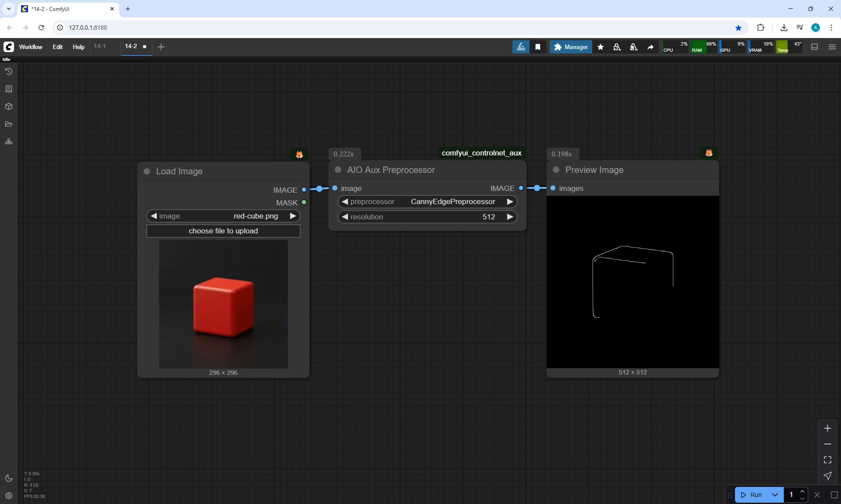
Task: Click the share arrow icon in toolbar
Action: [650, 47]
